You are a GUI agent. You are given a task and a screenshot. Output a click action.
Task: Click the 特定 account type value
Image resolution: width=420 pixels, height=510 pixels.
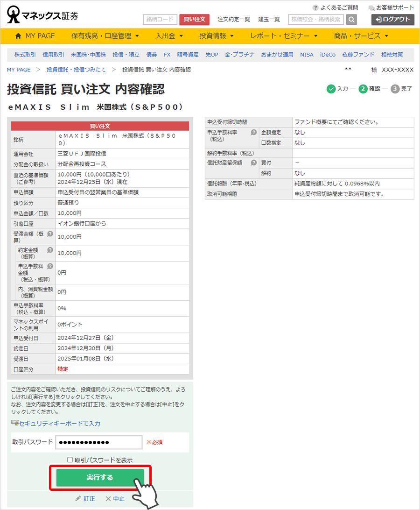pyautogui.click(x=63, y=369)
